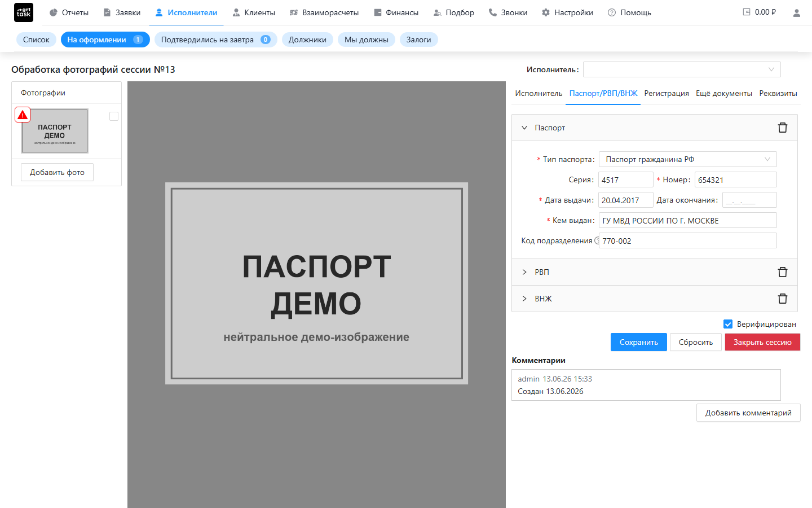Viewport: 812px width, 508px height.
Task: Click Добавить комментарий button
Action: coord(748,413)
